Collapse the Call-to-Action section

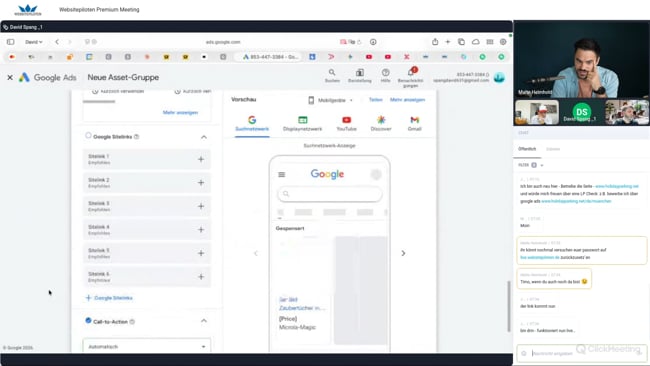204,321
